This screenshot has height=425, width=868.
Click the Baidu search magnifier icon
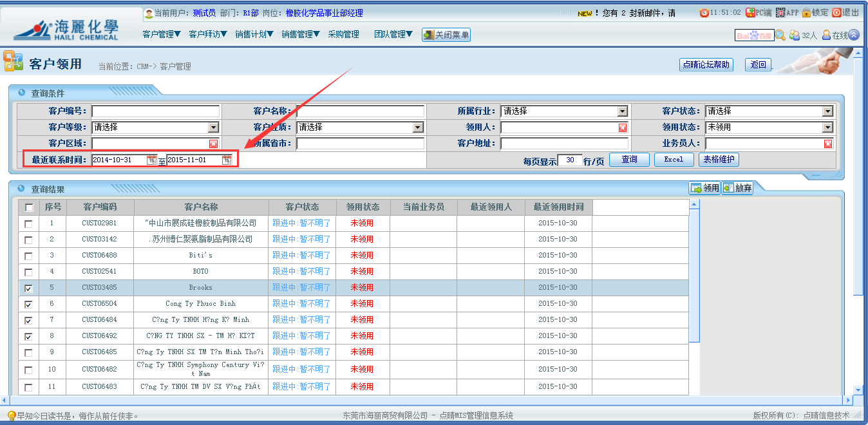780,35
